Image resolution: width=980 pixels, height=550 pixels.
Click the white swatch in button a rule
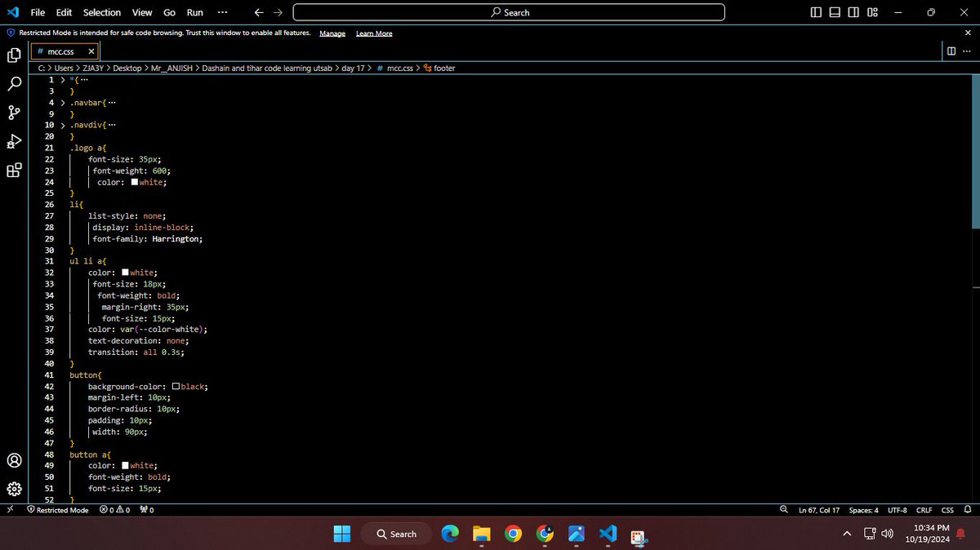(125, 465)
